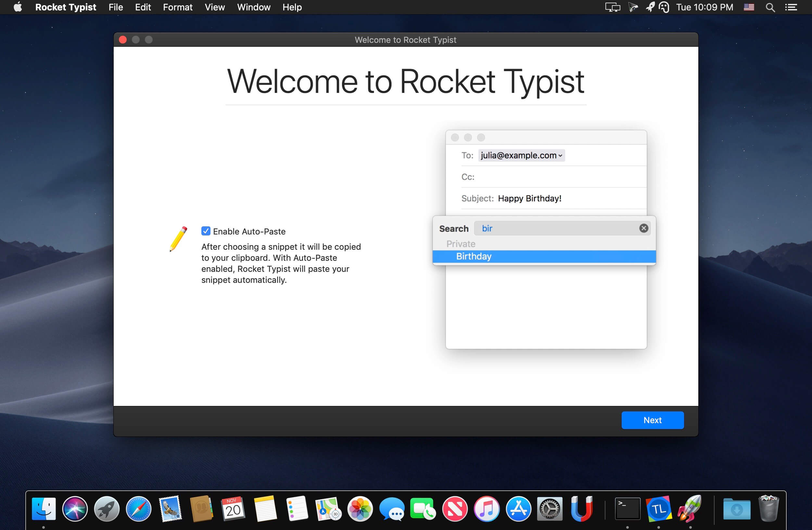Screen dimensions: 812x530
Task: Open the Notification Center list icon
Action: coord(791,7)
